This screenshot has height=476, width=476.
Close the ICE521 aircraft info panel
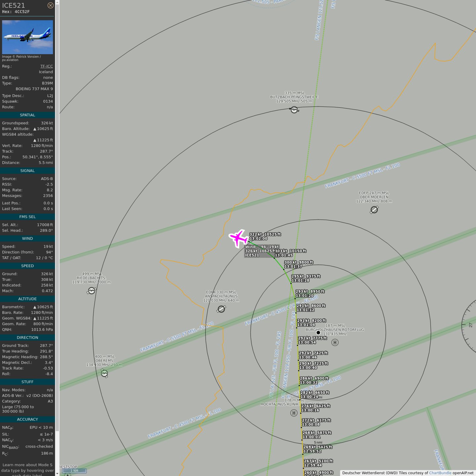point(50,5)
